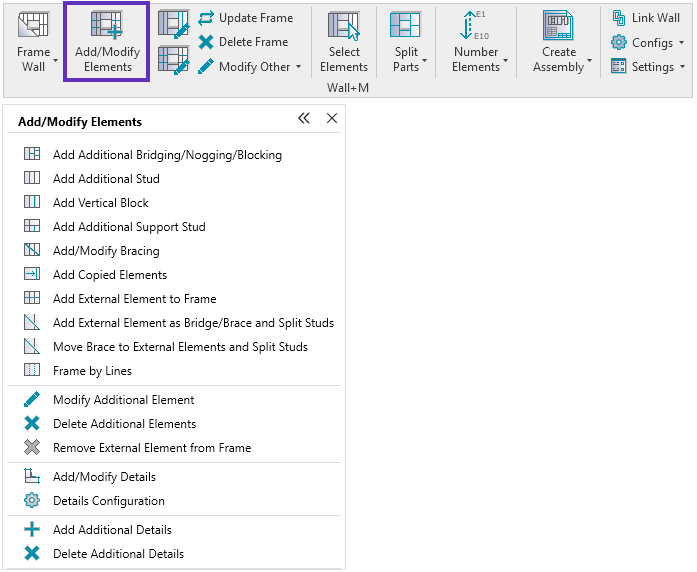Screen dimensions: 697x572
Task: Open the Settings dropdown in ribbon
Action: pyautogui.click(x=649, y=67)
